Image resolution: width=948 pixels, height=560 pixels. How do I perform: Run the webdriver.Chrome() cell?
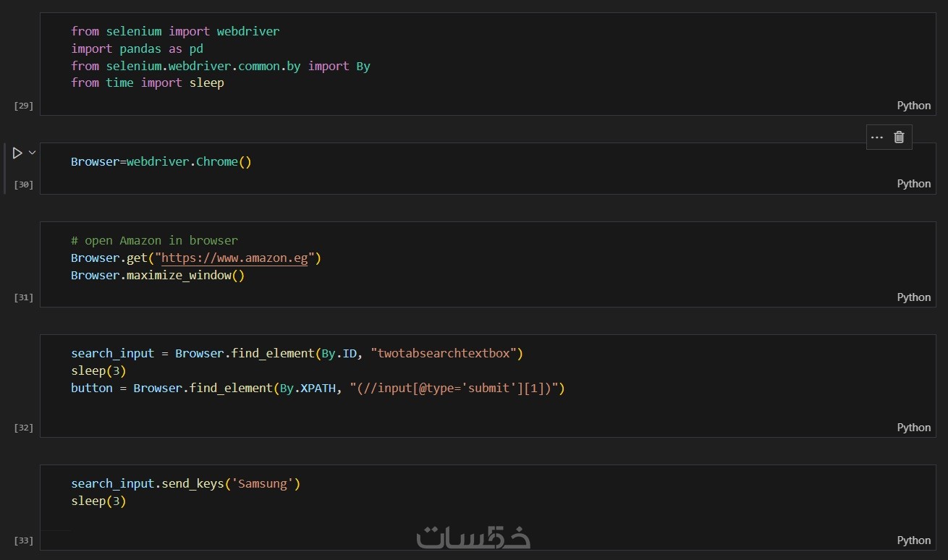17,153
